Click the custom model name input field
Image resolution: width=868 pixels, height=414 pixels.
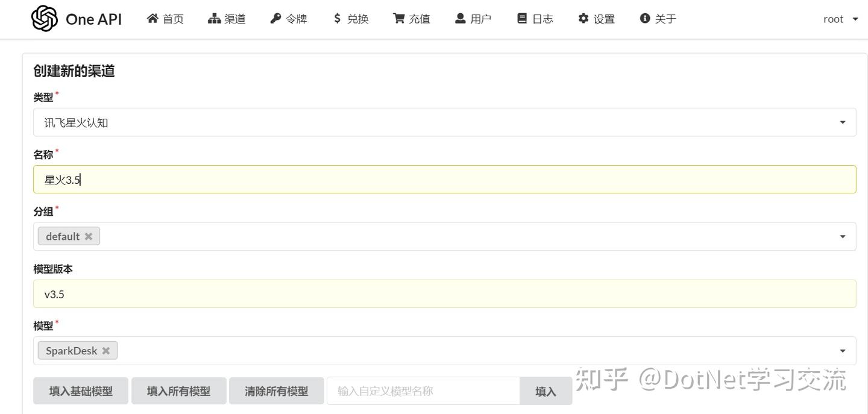[422, 390]
